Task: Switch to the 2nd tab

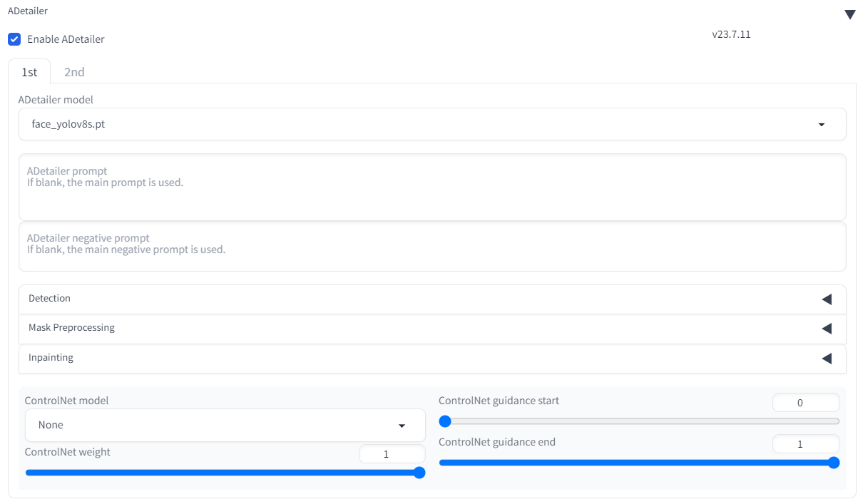Action: pyautogui.click(x=74, y=72)
